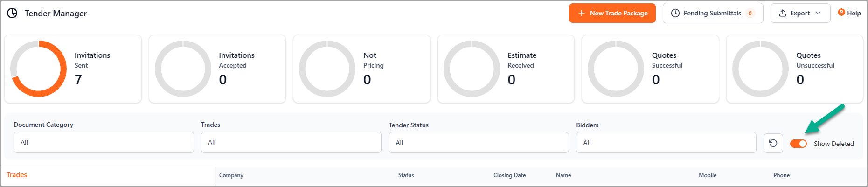This screenshot has height=187, width=868.
Task: Open the Trades filter dropdown
Action: point(291,142)
